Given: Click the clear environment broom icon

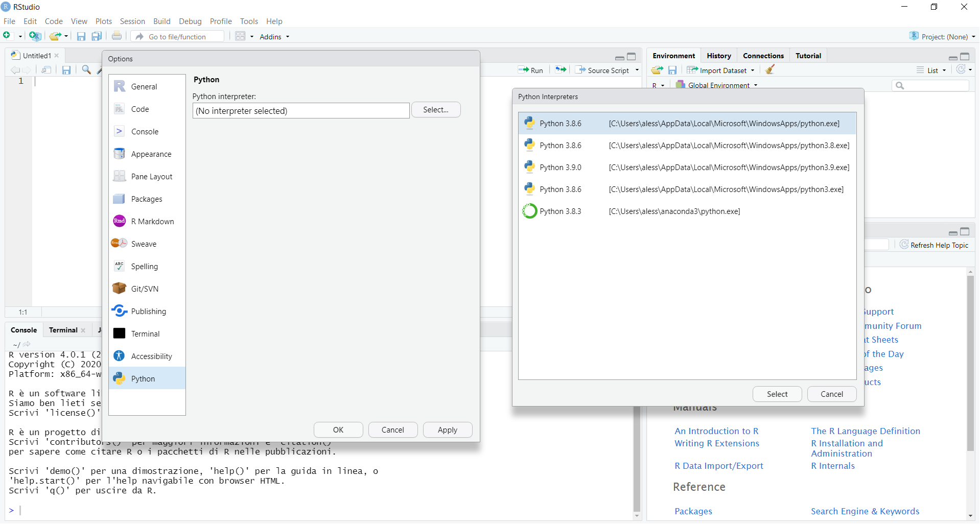Looking at the screenshot, I should tap(770, 70).
